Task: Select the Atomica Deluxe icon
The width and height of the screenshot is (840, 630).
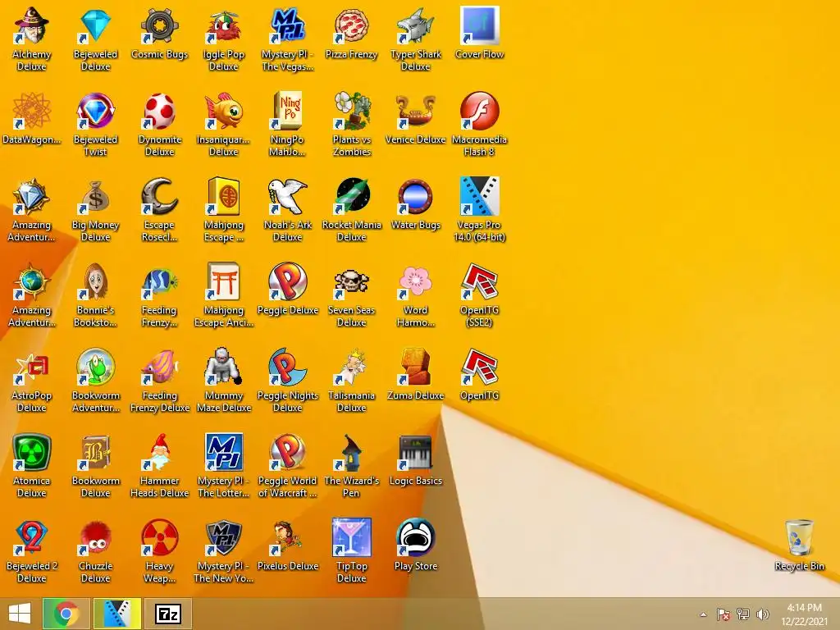Action: (x=32, y=452)
